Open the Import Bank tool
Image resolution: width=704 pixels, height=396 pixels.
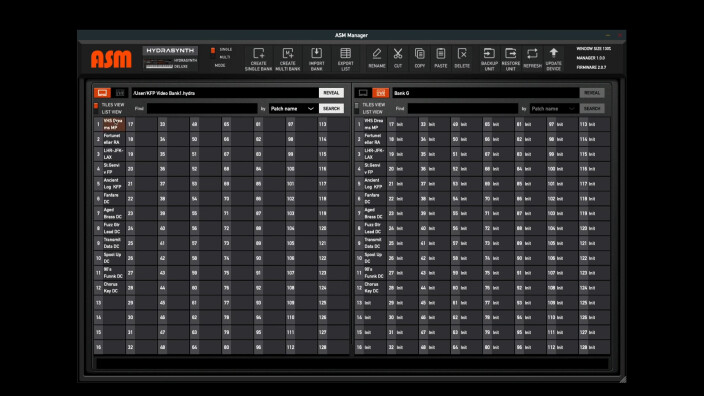[317, 59]
